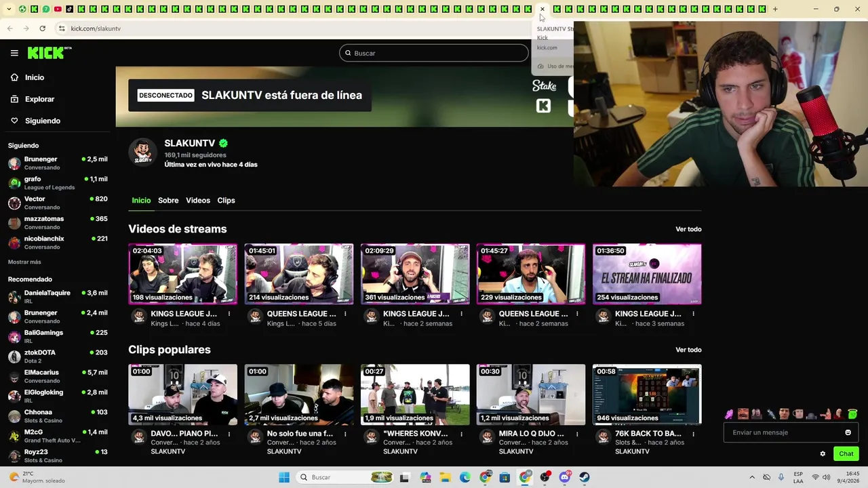
Task: Open options menu for 214 visualizaciones video
Action: 345,314
